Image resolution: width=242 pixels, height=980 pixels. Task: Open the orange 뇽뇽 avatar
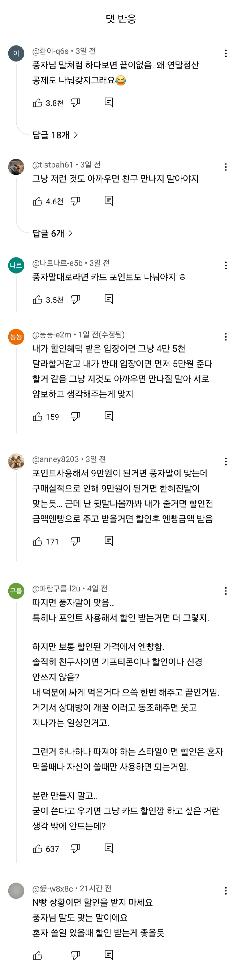pos(16,337)
